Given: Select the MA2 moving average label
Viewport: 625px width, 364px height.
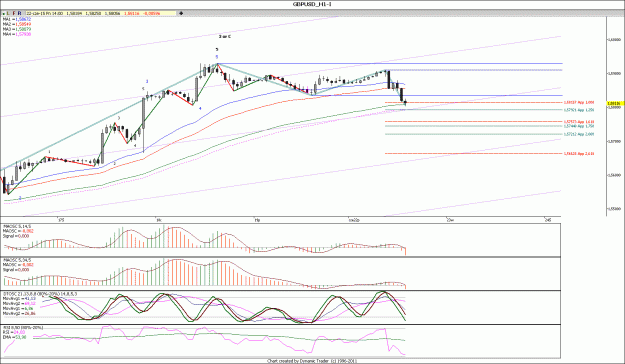Looking at the screenshot, I should (x=17, y=24).
